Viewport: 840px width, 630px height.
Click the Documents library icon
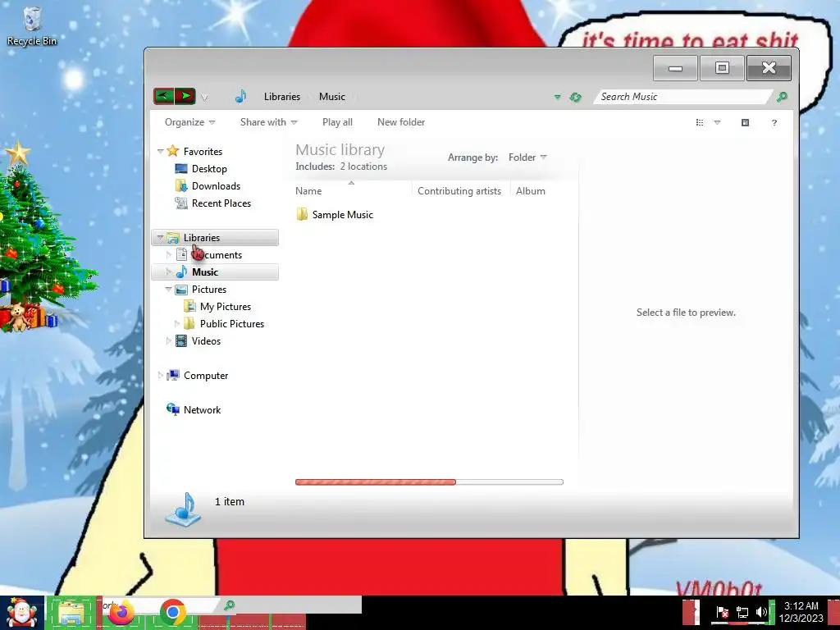click(x=181, y=254)
